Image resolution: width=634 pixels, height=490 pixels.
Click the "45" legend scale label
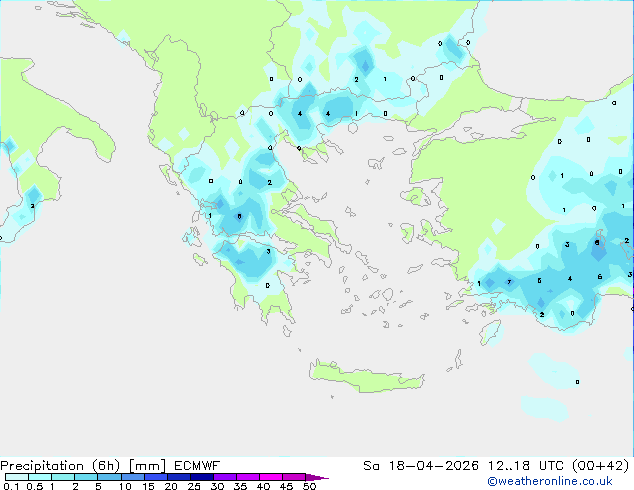tap(286, 486)
